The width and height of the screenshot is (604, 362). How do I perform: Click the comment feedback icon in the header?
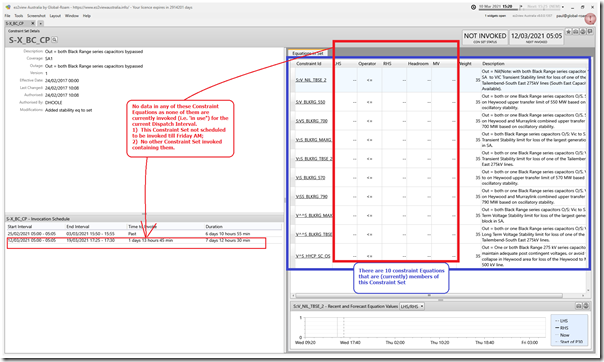pos(590,32)
